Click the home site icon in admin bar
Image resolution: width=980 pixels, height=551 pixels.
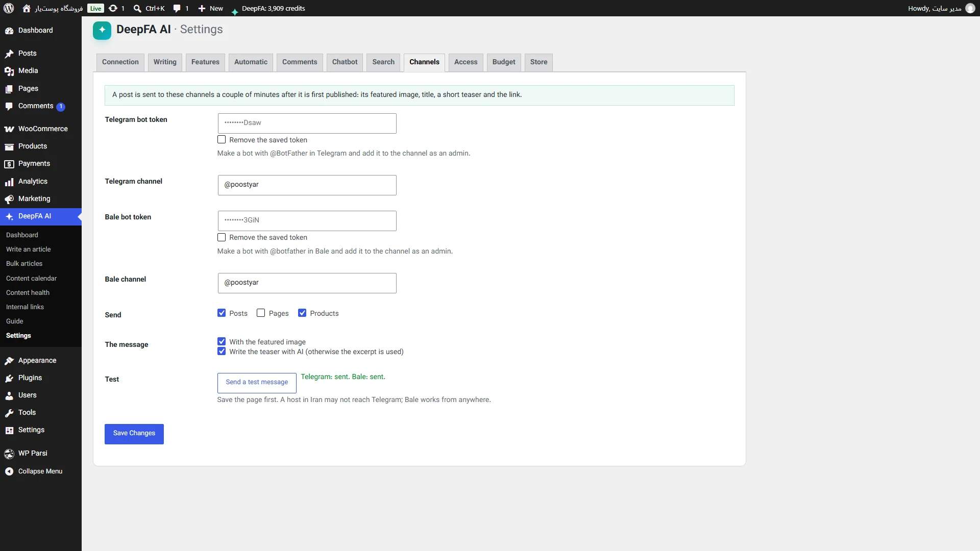point(27,8)
